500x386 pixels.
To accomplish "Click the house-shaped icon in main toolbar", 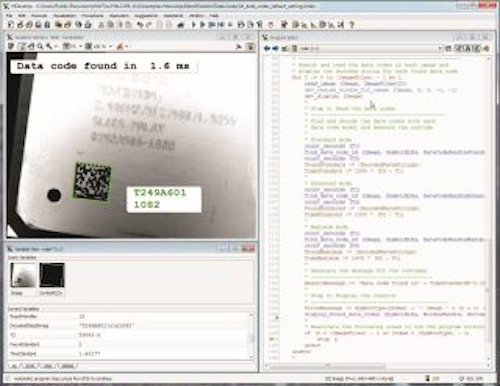I will 181,25.
